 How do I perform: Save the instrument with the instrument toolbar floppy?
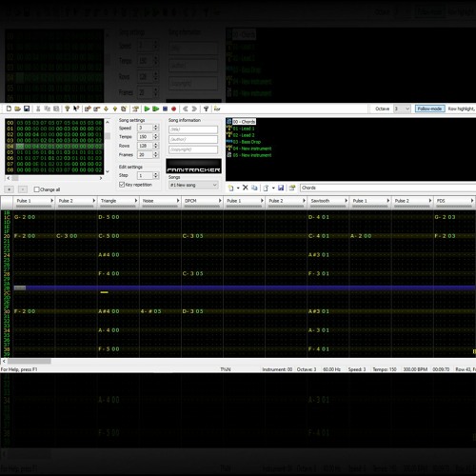(281, 188)
